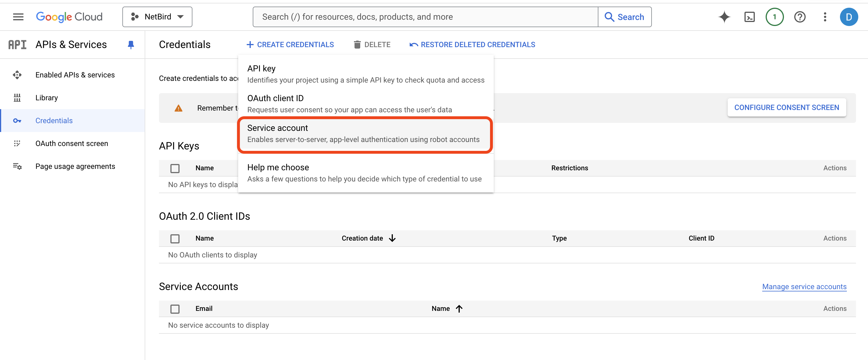This screenshot has height=360, width=868.
Task: Open the three-dot options menu
Action: [825, 17]
